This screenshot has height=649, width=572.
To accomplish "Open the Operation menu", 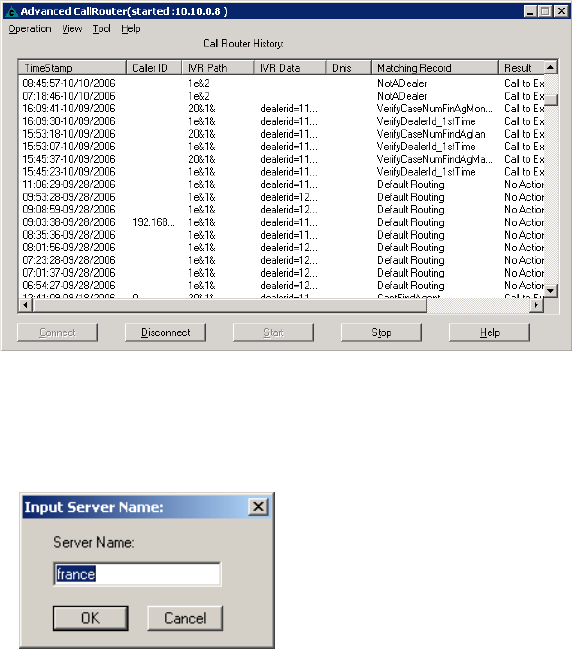I will (30, 29).
